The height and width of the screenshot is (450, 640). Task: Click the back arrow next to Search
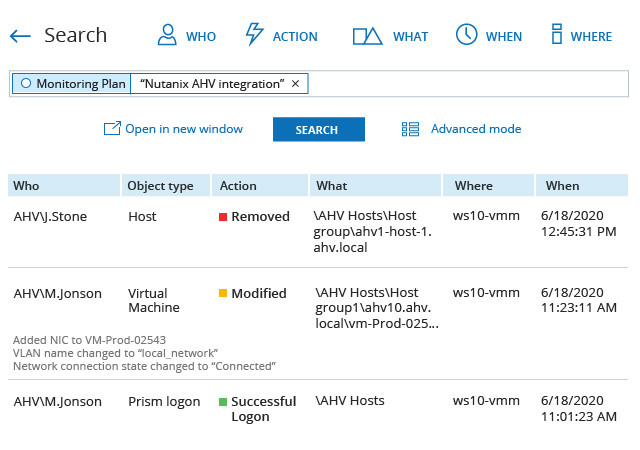click(x=20, y=36)
